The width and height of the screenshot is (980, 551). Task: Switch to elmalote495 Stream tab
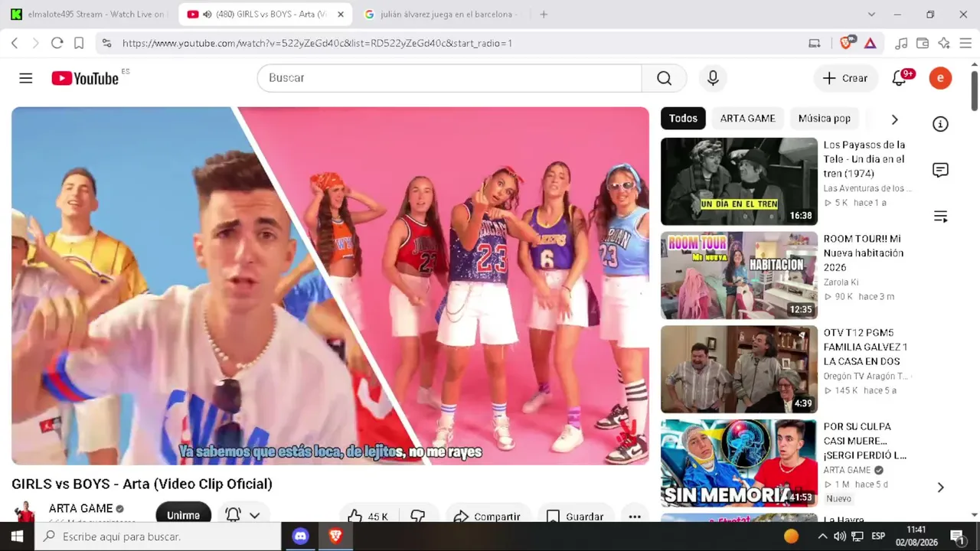point(88,15)
